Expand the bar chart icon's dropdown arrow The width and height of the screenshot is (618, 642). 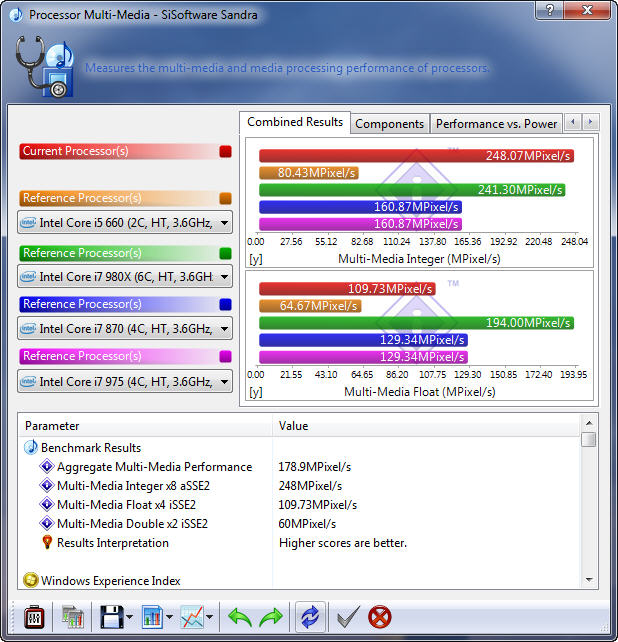pos(169,617)
